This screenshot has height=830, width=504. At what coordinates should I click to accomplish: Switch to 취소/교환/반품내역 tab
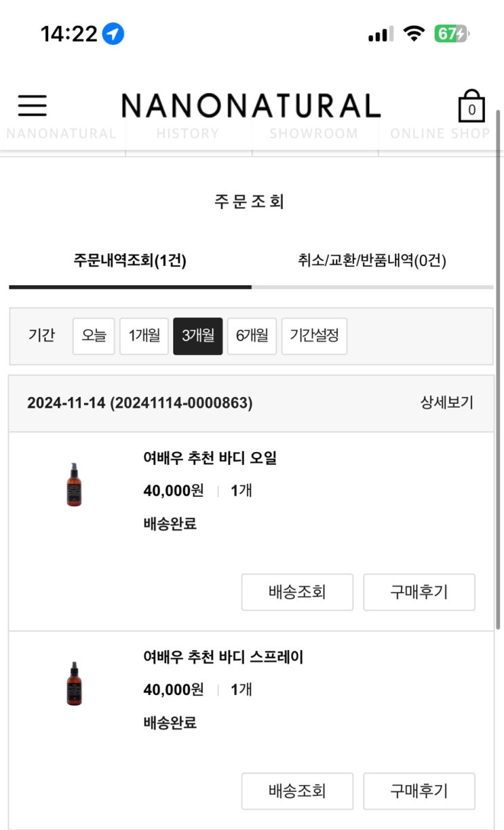point(372,261)
